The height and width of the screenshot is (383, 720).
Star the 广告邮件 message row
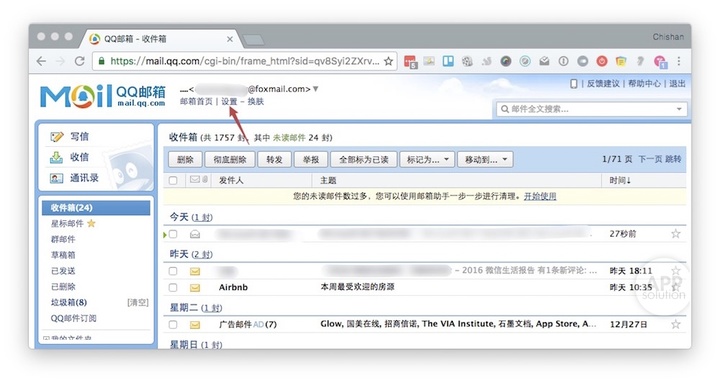675,324
